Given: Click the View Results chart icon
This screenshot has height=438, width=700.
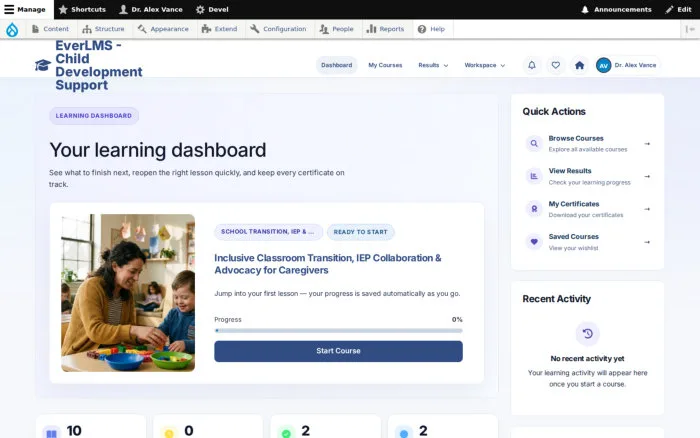Looking at the screenshot, I should 534,176.
